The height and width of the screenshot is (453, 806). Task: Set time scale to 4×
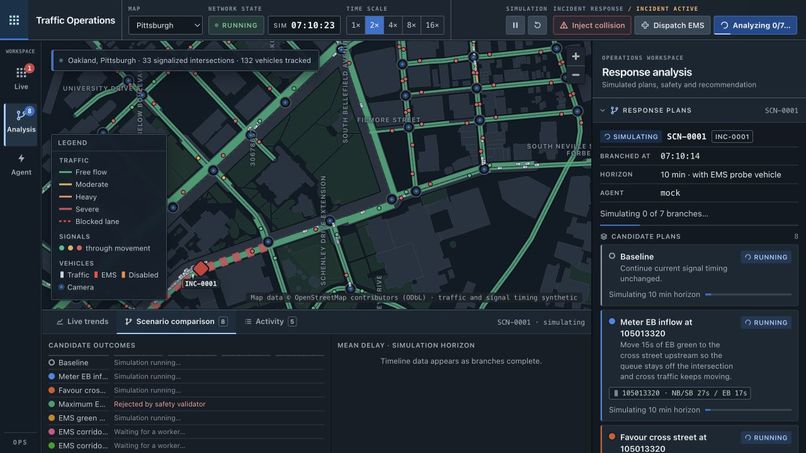[393, 25]
